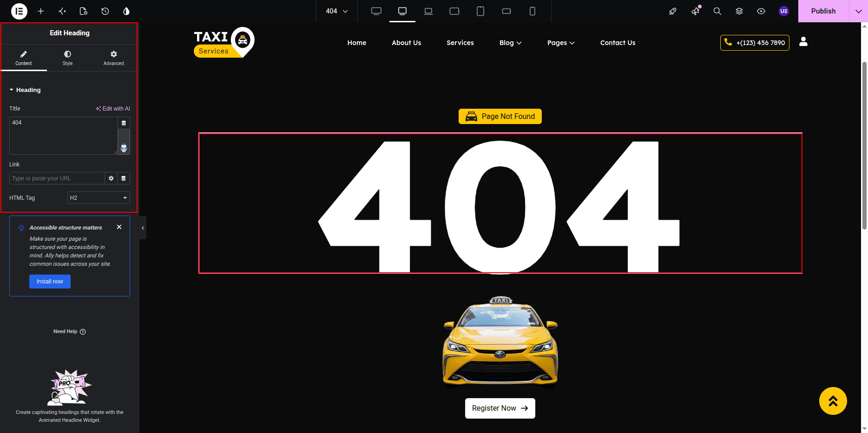This screenshot has height=433, width=868.
Task: Switch to laptop device preview
Action: coord(428,11)
